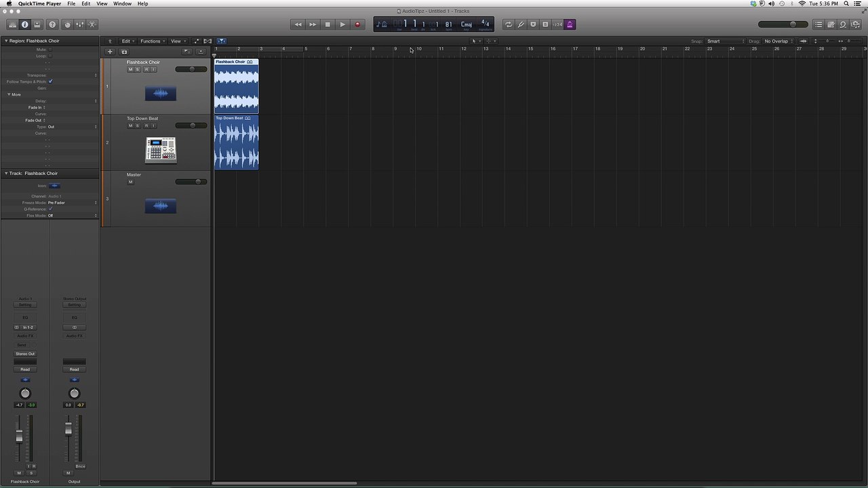Screen dimensions: 868x488
Task: Solo the Top Down Beat track
Action: (x=138, y=126)
